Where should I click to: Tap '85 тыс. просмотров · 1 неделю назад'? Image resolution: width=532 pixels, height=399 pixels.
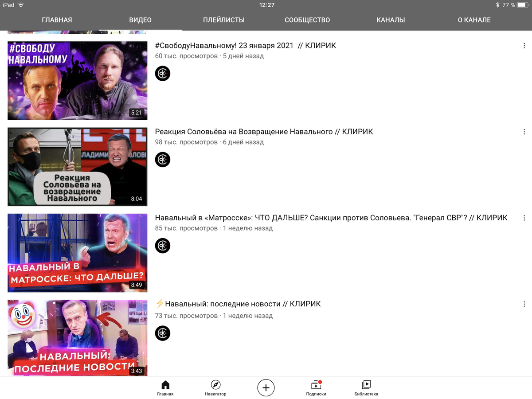(x=214, y=228)
